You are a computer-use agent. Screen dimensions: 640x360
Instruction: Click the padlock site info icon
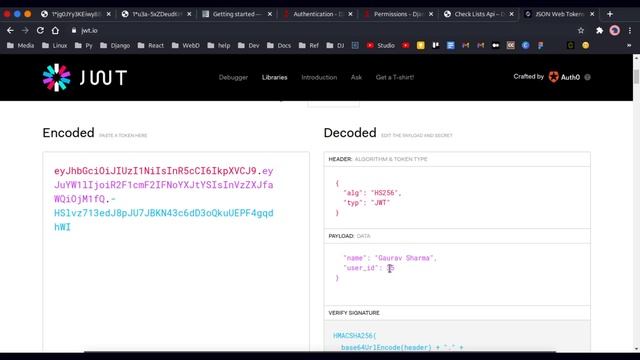click(x=74, y=31)
